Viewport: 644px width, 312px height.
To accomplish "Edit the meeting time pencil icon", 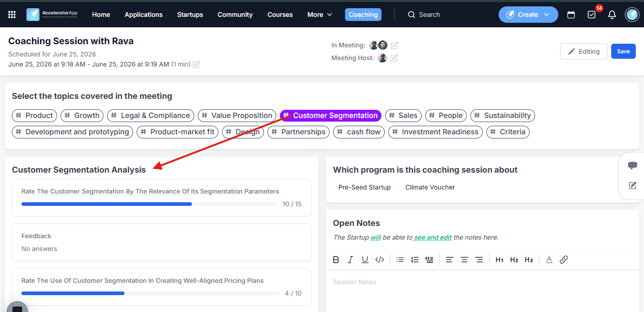I will (x=196, y=64).
